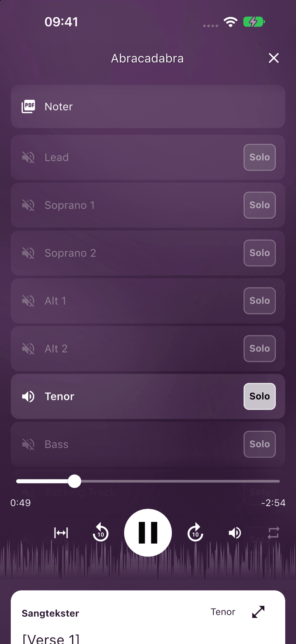The width and height of the screenshot is (296, 644).
Task: Expand the lyrics panel to fullscreen
Action: 258,612
